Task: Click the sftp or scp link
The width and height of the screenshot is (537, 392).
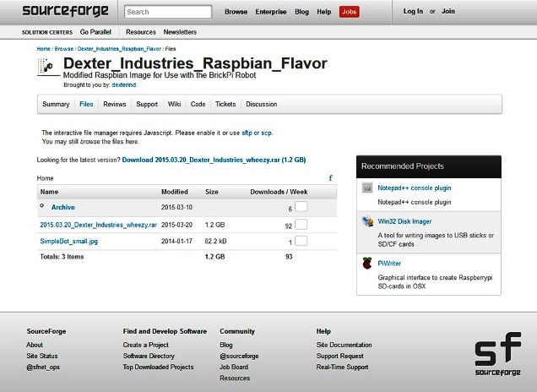Action: pos(257,133)
